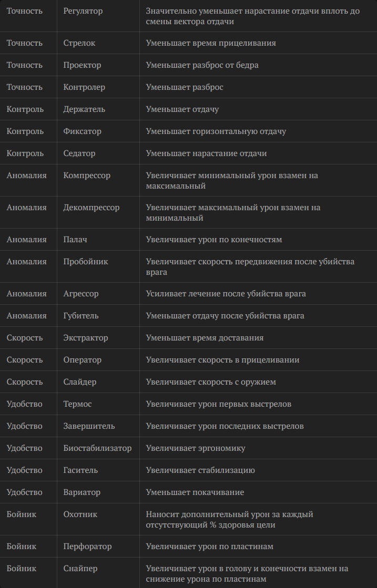Click the 'Держатель' row name

pos(84,109)
